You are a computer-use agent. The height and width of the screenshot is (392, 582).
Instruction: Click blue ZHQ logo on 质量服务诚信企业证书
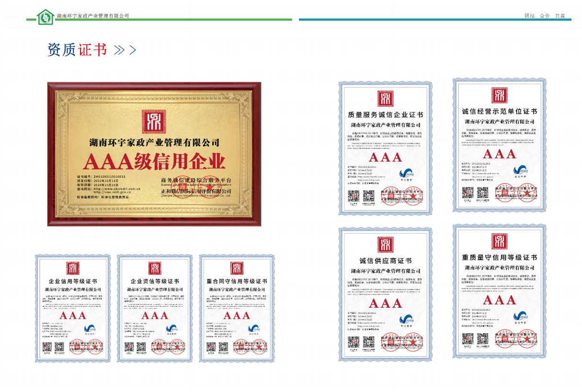pos(407,173)
